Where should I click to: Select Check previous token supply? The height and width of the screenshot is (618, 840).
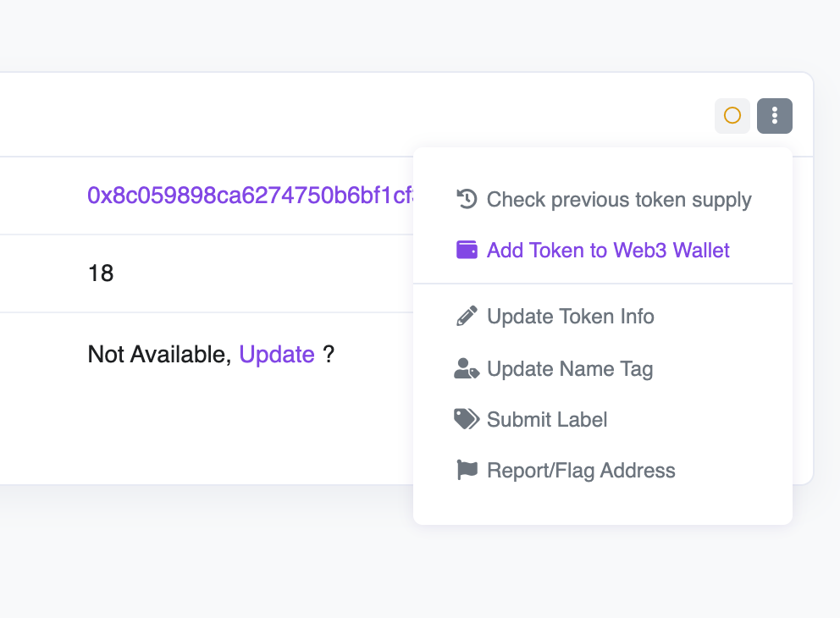619,200
